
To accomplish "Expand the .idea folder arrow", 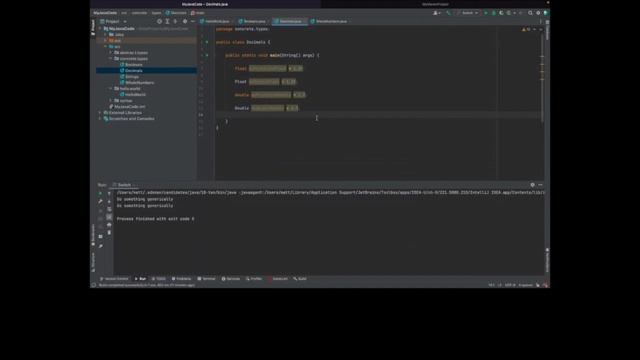I will click(x=106, y=35).
